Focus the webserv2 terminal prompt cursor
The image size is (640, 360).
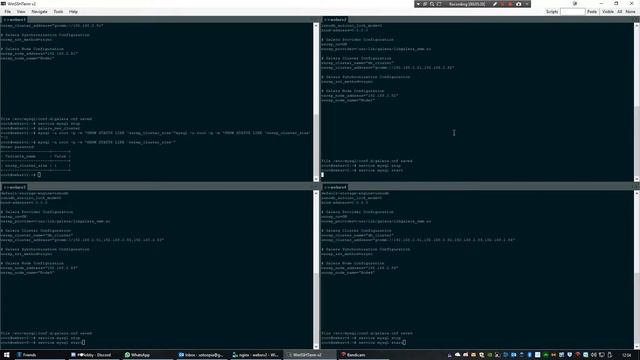click(322, 175)
